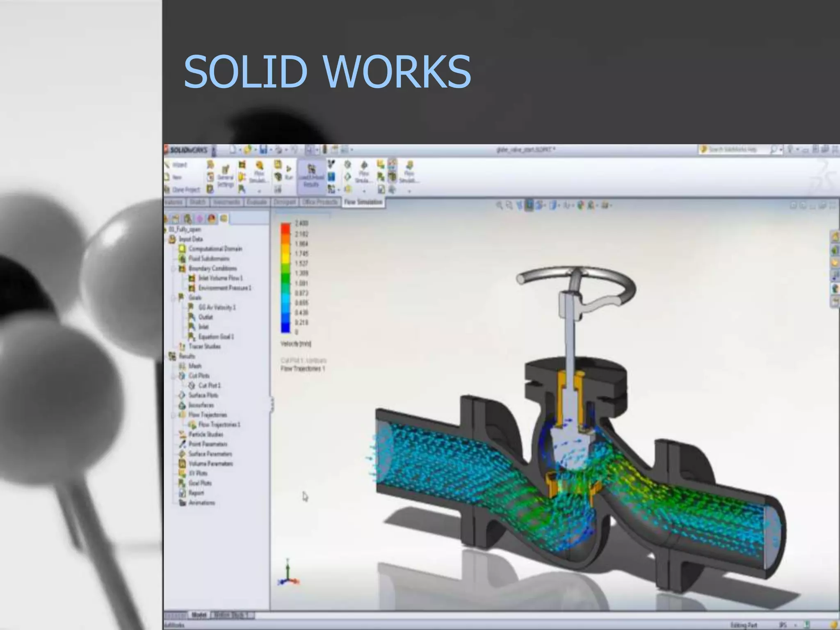Collapse the Cut Plots tree node

[173, 376]
